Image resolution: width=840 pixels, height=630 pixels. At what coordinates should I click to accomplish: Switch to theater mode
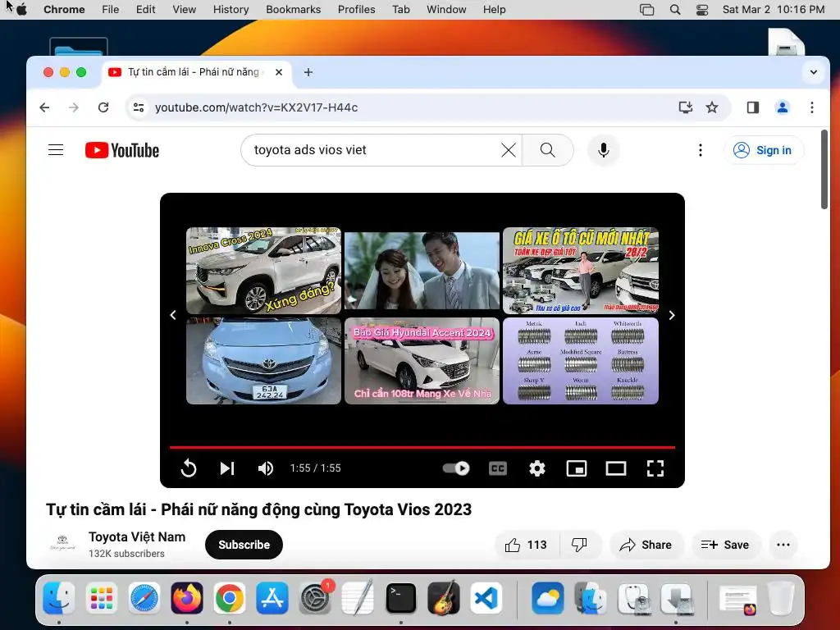coord(616,468)
